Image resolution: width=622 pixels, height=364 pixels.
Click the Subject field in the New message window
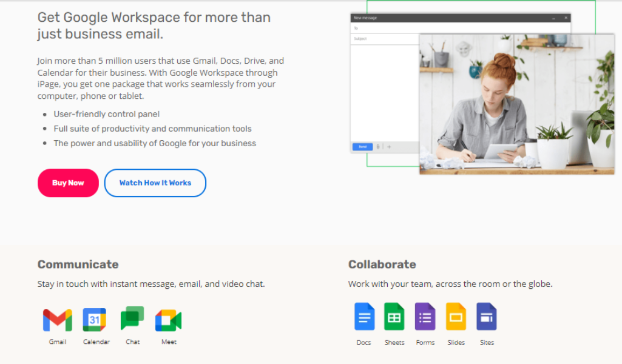click(x=385, y=39)
